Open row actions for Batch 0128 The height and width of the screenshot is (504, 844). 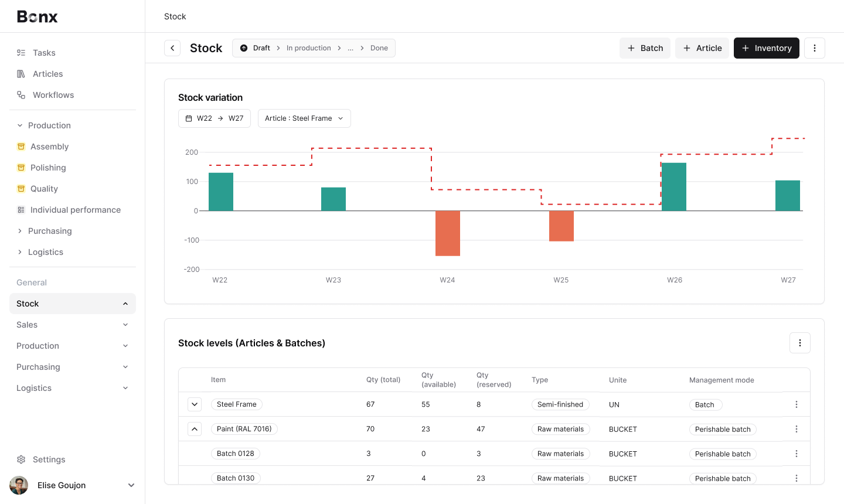[796, 454]
